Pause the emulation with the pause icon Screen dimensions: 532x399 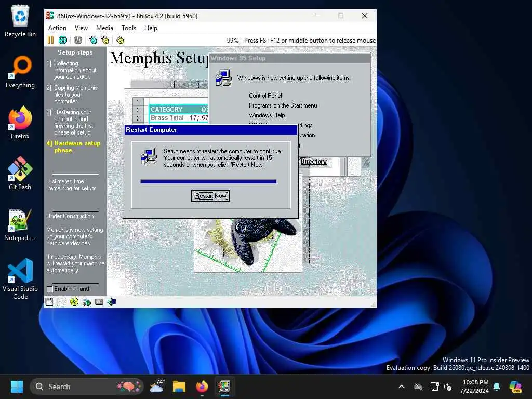point(51,40)
